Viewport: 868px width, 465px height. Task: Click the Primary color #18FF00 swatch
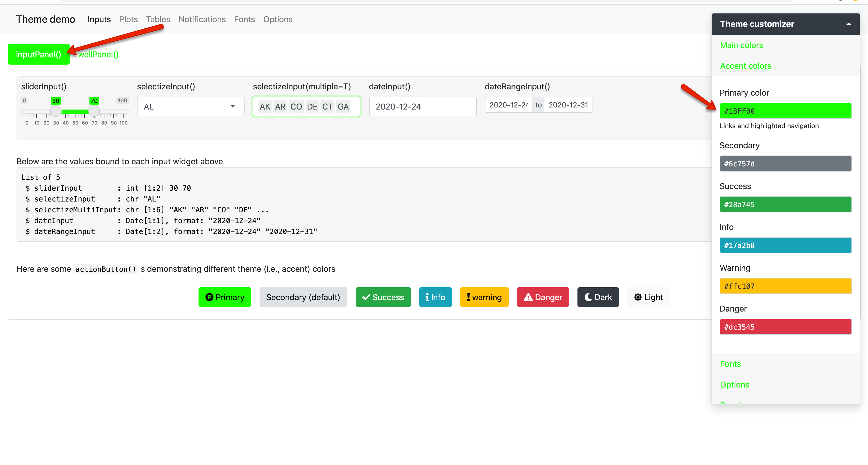click(785, 111)
